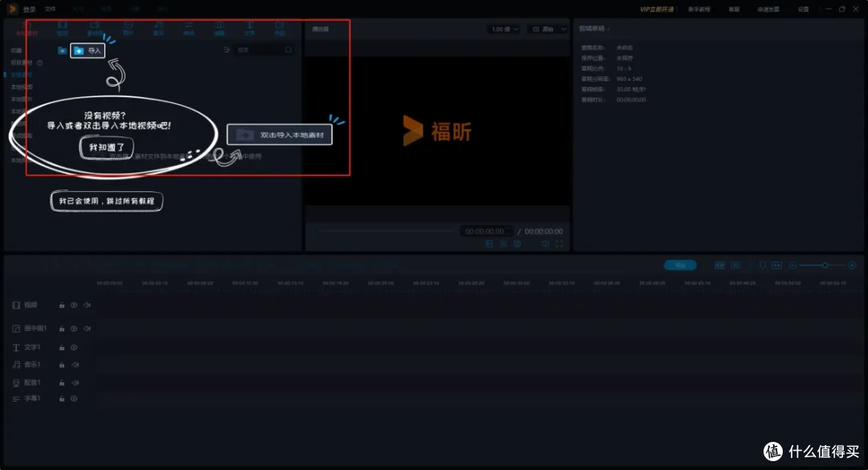868x470 pixels.
Task: Toggle lock on the 视频 track
Action: [61, 305]
